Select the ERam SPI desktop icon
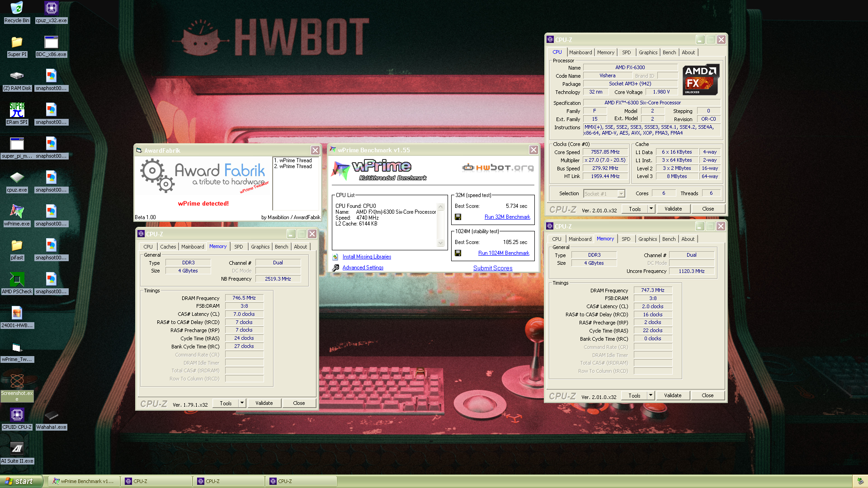 [x=17, y=114]
